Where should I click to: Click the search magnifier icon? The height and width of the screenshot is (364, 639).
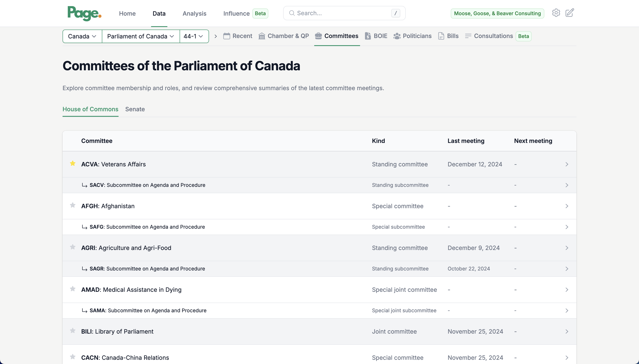[292, 13]
